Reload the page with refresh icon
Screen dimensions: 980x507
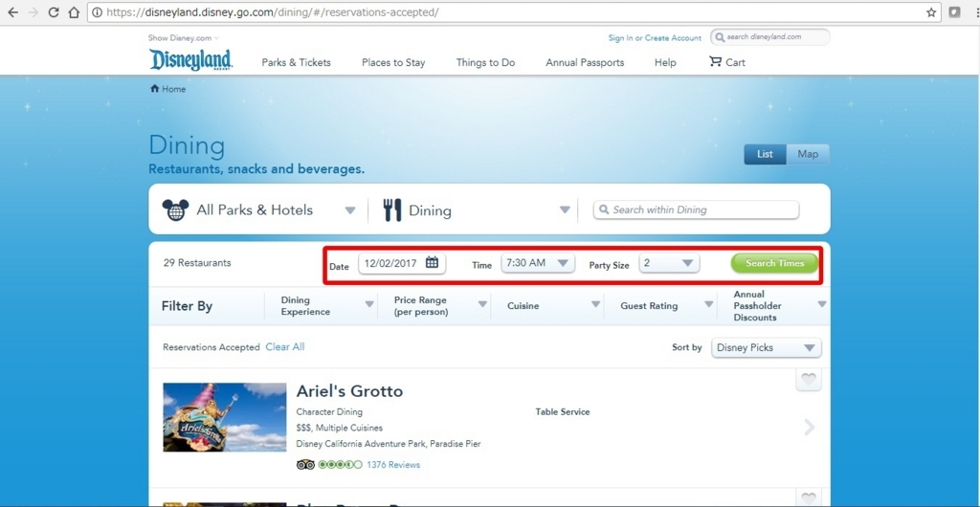[54, 12]
